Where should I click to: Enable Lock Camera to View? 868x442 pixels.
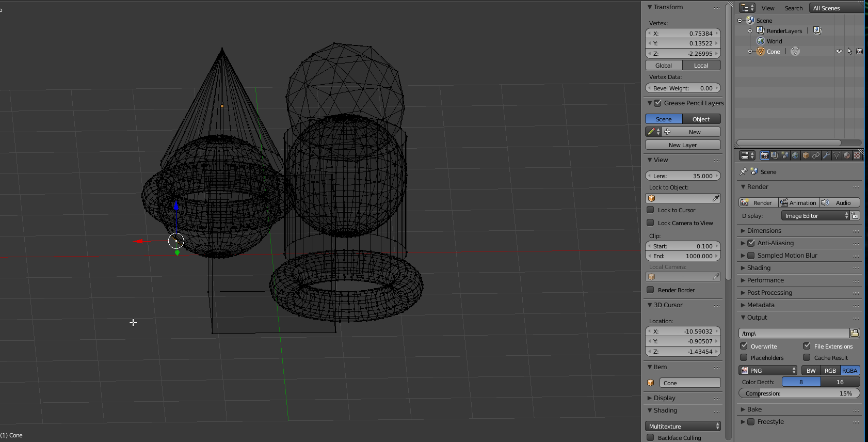pyautogui.click(x=651, y=223)
